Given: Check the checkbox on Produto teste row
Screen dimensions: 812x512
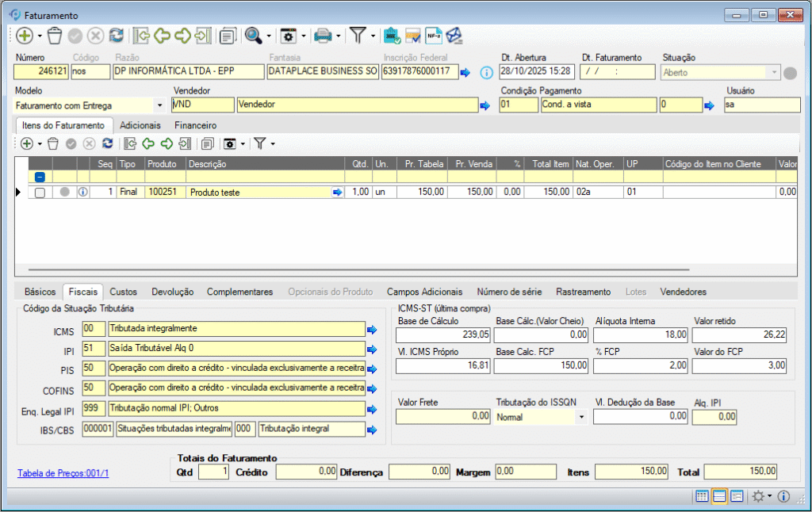Looking at the screenshot, I should 40,192.
